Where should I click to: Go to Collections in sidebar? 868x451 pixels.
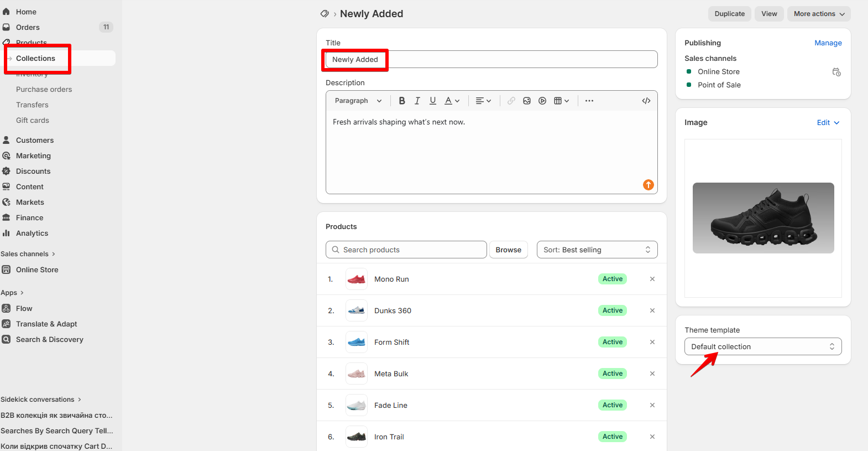pyautogui.click(x=35, y=58)
